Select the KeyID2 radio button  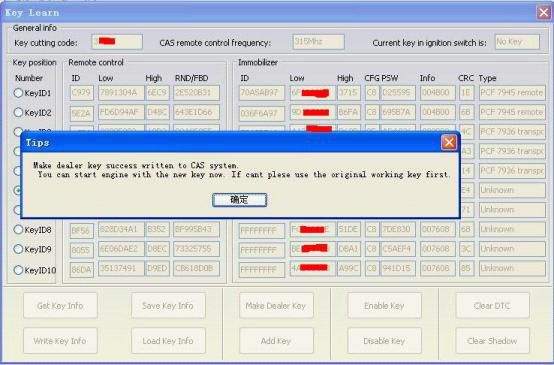[18, 112]
